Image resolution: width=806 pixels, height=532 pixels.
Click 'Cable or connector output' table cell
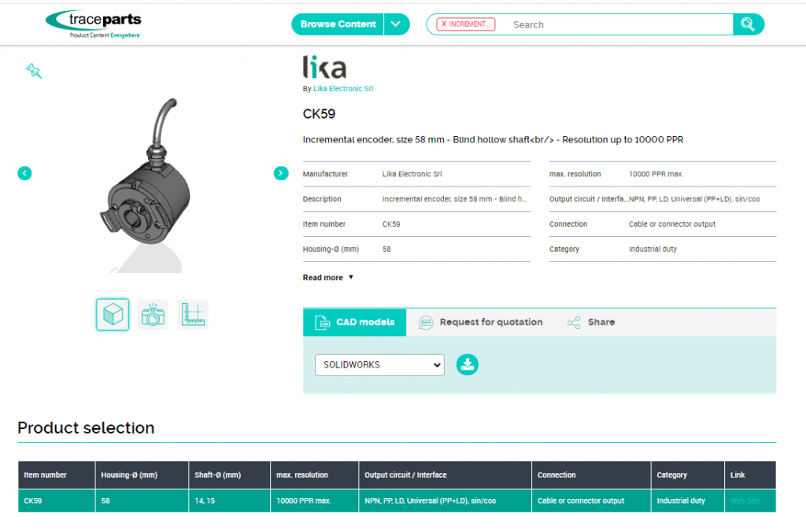click(x=591, y=501)
